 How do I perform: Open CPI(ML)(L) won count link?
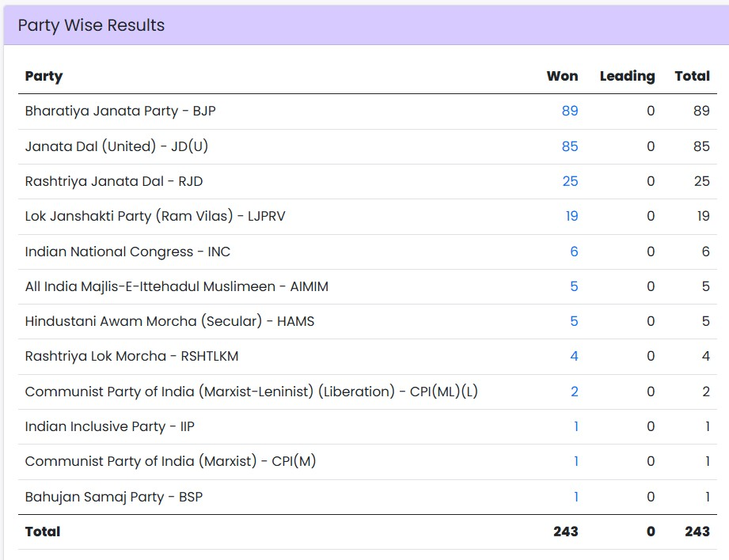point(575,392)
